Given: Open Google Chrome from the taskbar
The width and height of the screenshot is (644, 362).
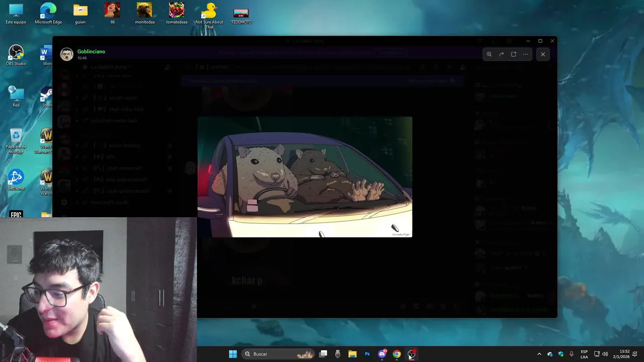Looking at the screenshot, I should coord(396,354).
